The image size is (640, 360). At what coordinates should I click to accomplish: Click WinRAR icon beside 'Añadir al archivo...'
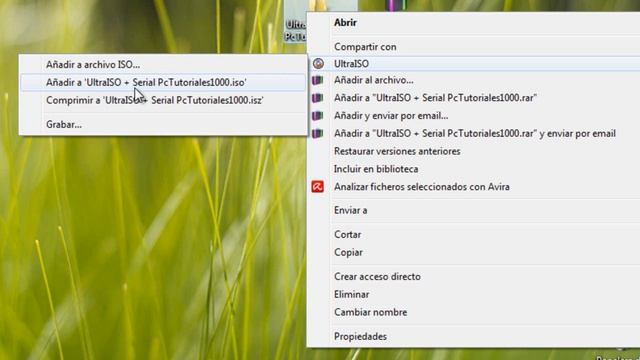(x=318, y=80)
